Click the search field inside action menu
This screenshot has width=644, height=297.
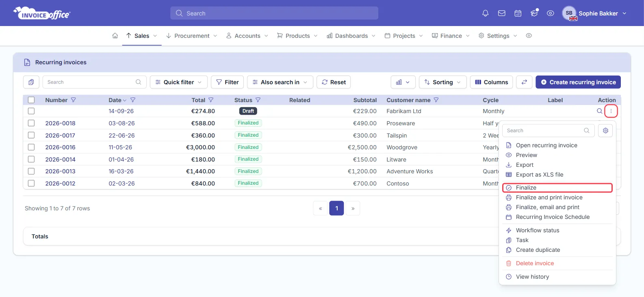click(x=549, y=131)
